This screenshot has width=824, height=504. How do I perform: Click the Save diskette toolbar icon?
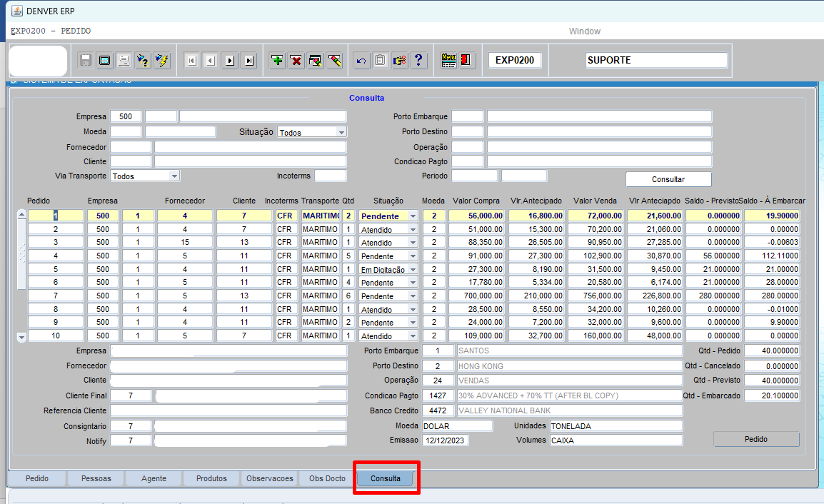click(86, 61)
